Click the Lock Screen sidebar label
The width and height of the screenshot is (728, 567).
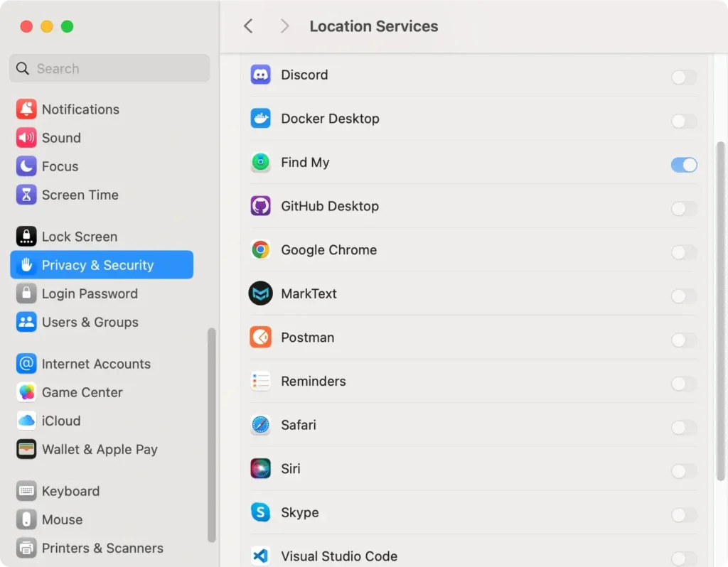point(80,237)
